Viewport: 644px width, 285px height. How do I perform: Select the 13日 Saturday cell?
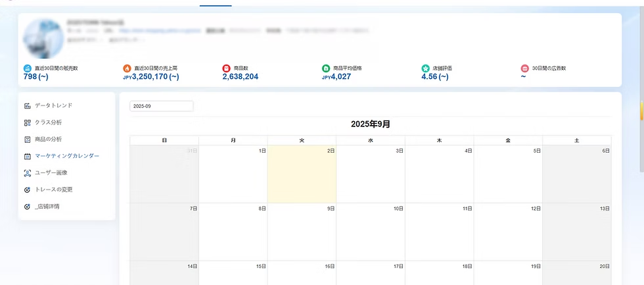pyautogui.click(x=577, y=232)
